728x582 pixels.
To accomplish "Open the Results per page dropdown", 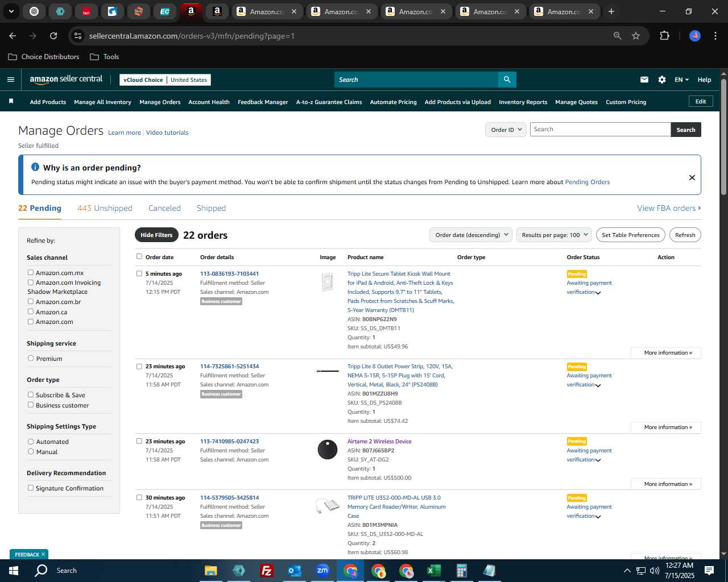I will [555, 235].
